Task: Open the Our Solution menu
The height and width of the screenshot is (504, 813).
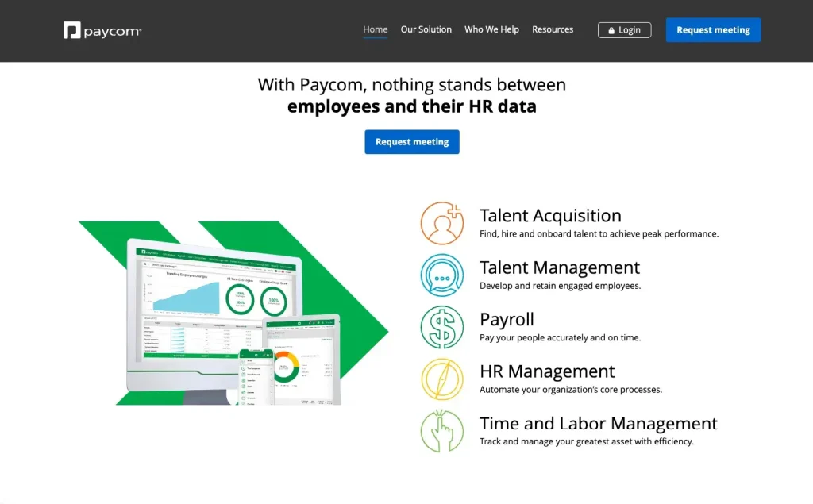Action: point(426,29)
